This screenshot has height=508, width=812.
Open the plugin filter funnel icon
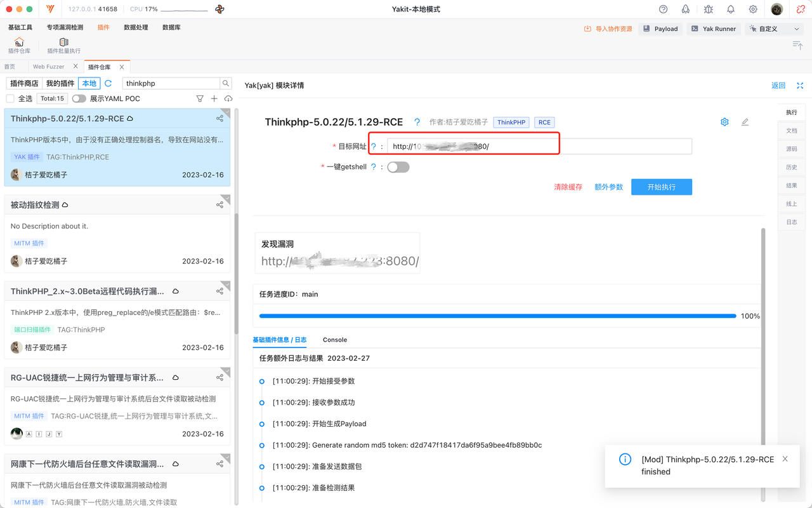200,98
